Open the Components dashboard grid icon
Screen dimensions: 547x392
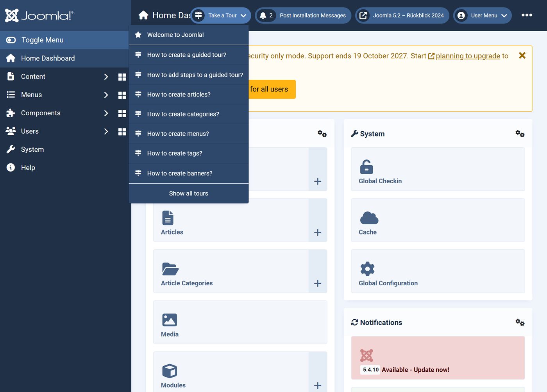122,113
